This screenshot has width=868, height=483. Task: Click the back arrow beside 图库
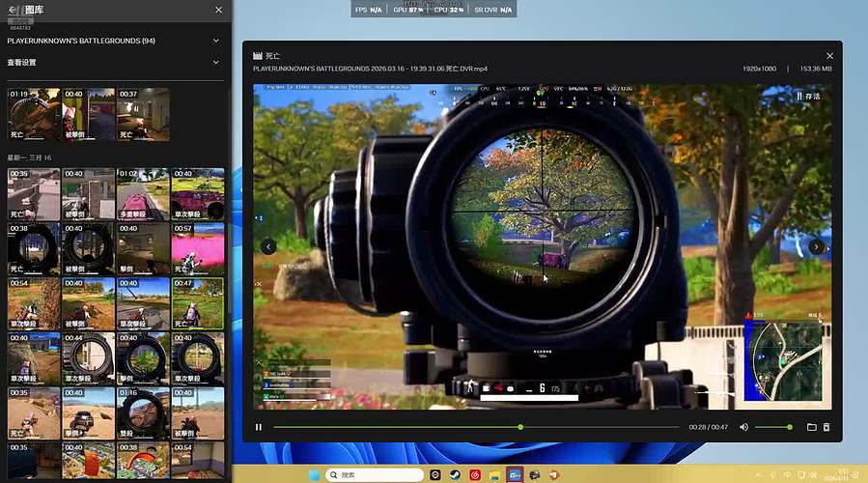[14, 10]
